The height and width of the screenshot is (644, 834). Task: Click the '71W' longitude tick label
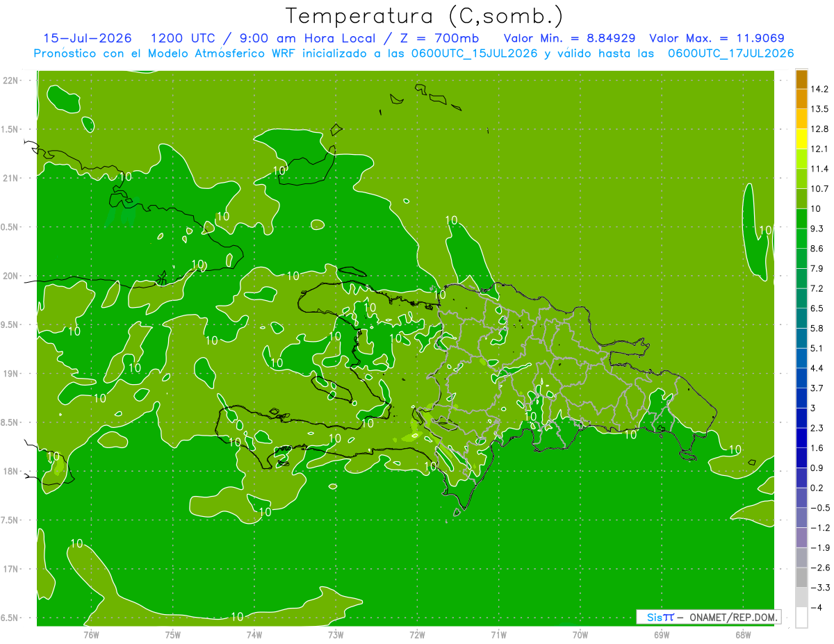tap(498, 634)
